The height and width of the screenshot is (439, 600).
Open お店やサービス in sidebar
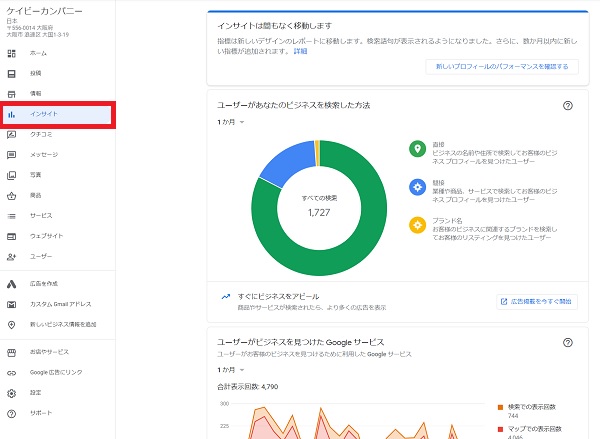[57, 352]
